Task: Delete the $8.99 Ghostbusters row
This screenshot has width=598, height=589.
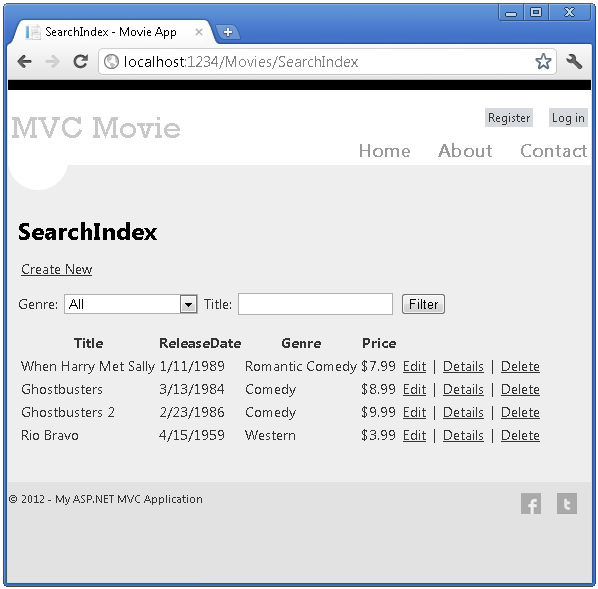Action: [520, 389]
